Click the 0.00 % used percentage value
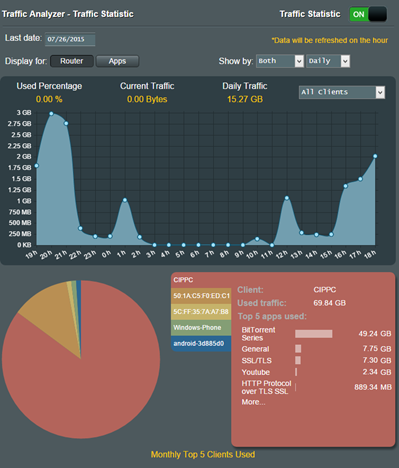 [x=49, y=99]
